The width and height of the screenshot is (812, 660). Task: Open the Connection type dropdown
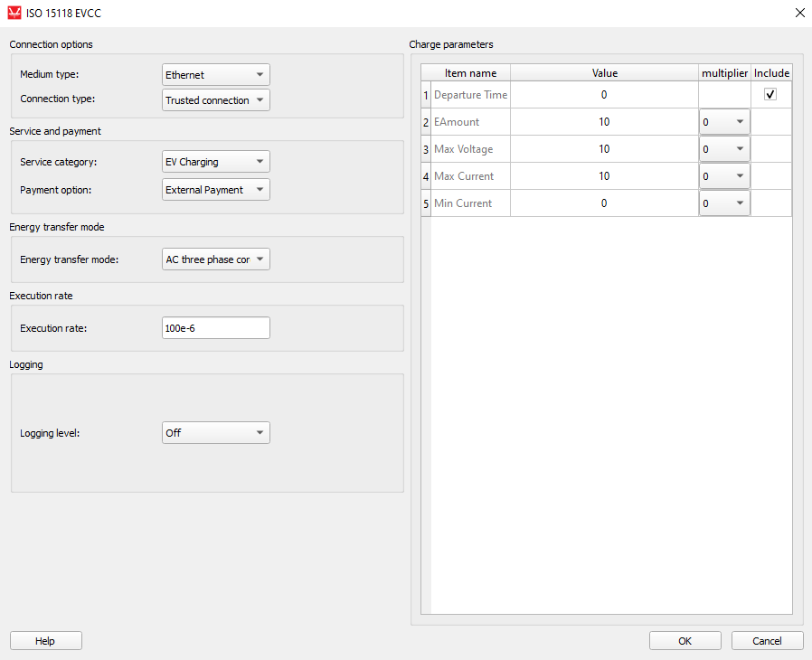coord(216,100)
